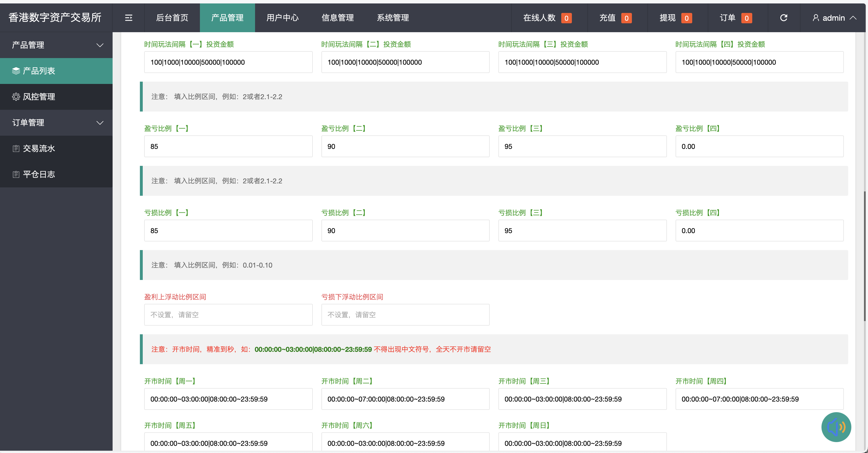
Task: Click the floating speaker sound icon
Action: tap(836, 427)
